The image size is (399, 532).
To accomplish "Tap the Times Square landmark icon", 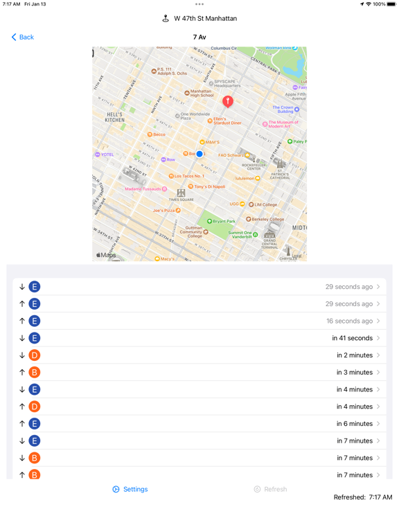I will 181,193.
